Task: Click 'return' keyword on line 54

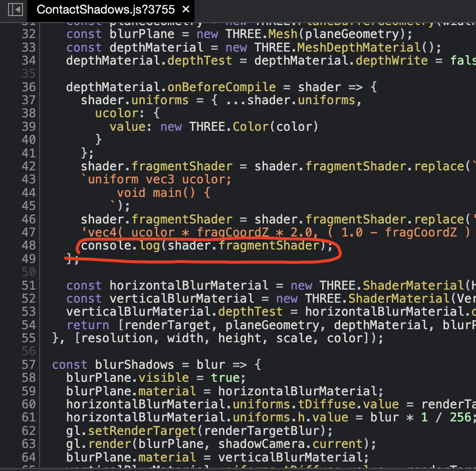Action: [88, 325]
